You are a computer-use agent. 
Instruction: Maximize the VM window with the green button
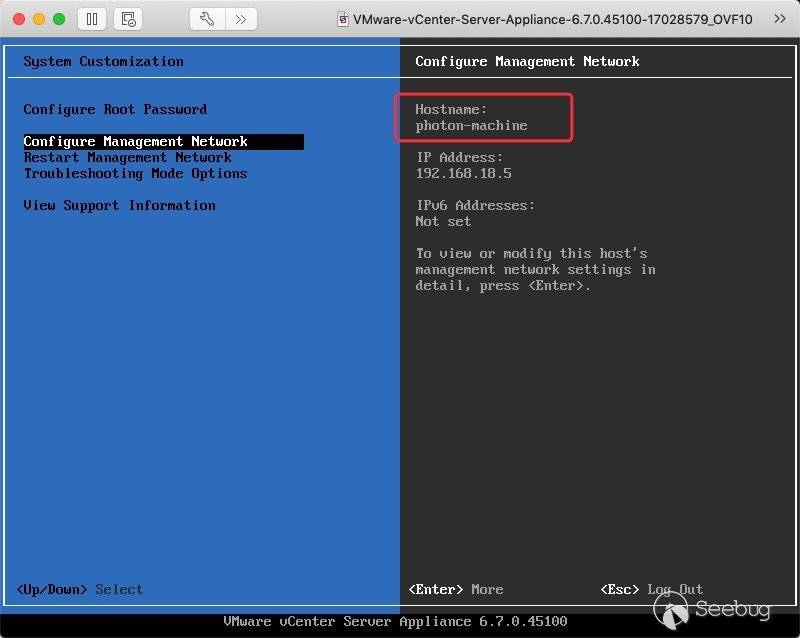coord(59,19)
